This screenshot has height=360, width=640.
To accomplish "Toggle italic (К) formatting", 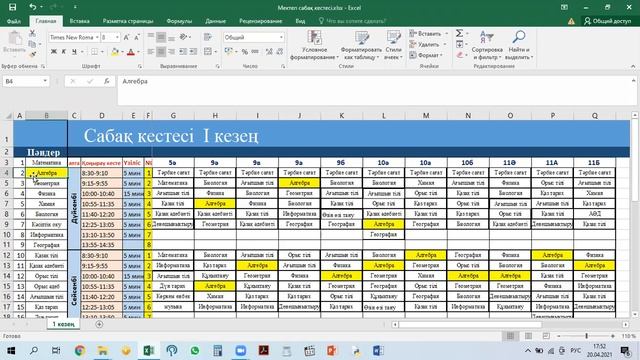I will tap(64, 52).
